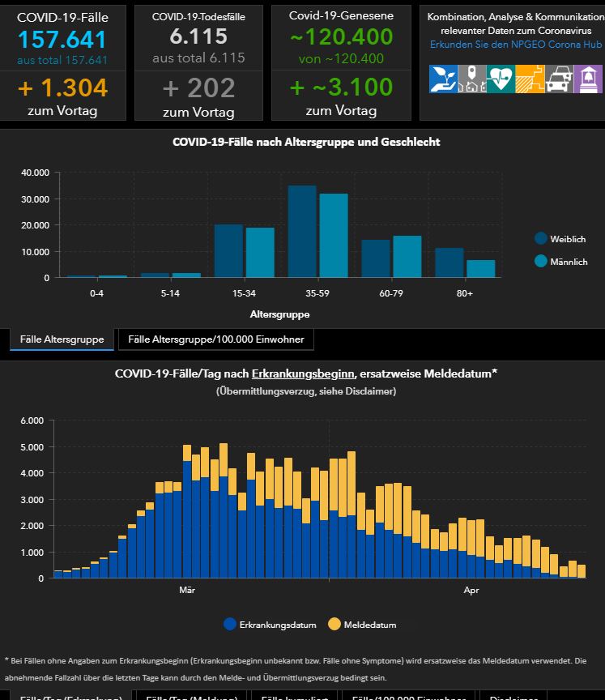Switch to the Fälle Altersgruppe tab
Image resolution: width=605 pixels, height=700 pixels.
(62, 339)
